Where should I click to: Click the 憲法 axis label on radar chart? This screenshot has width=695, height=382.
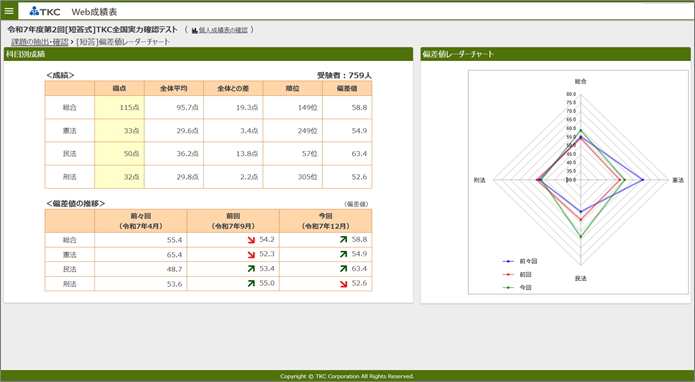point(678,180)
